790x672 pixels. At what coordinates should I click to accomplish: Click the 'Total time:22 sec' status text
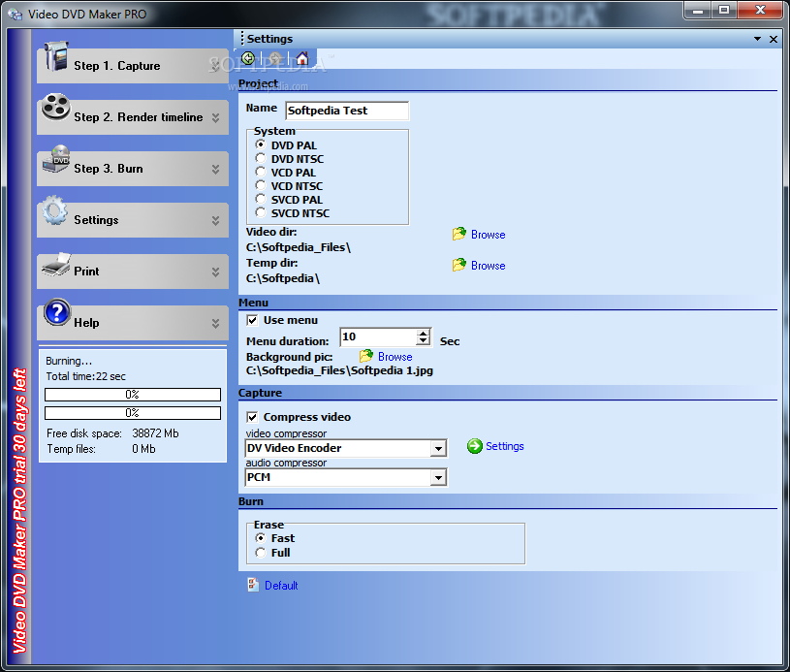85,376
